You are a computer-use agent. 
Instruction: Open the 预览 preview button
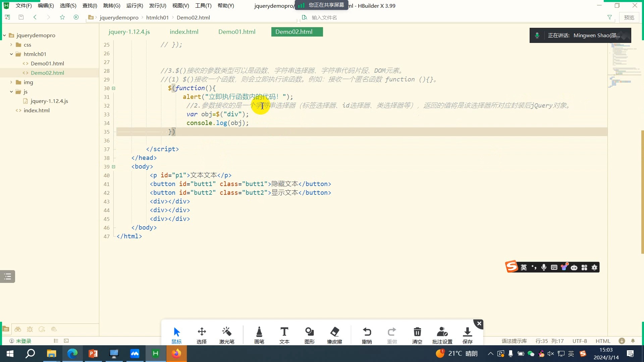point(629,17)
